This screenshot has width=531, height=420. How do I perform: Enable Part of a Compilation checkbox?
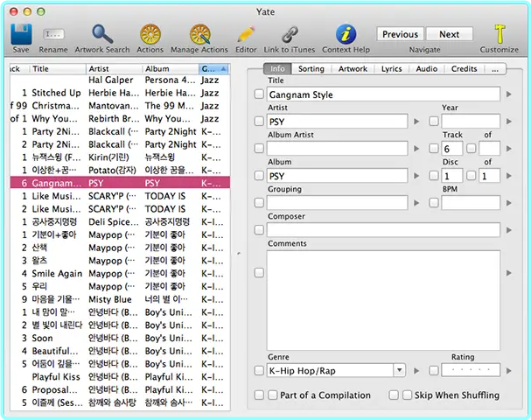pos(273,395)
